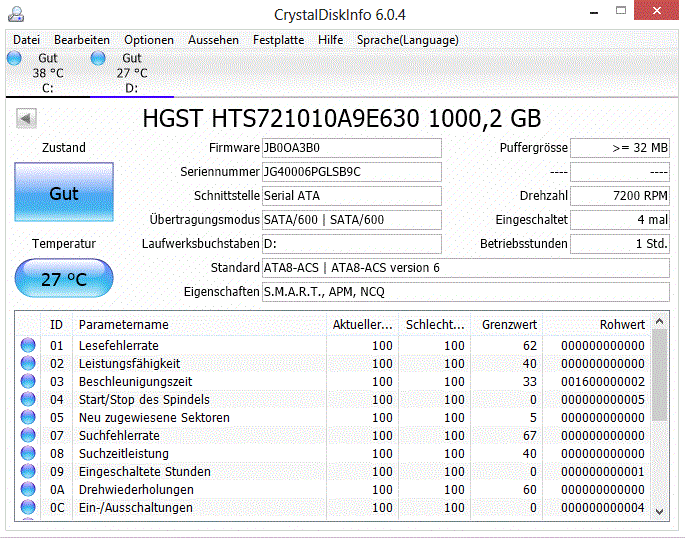Click status orb for Suchzeitleistung row

(28, 453)
